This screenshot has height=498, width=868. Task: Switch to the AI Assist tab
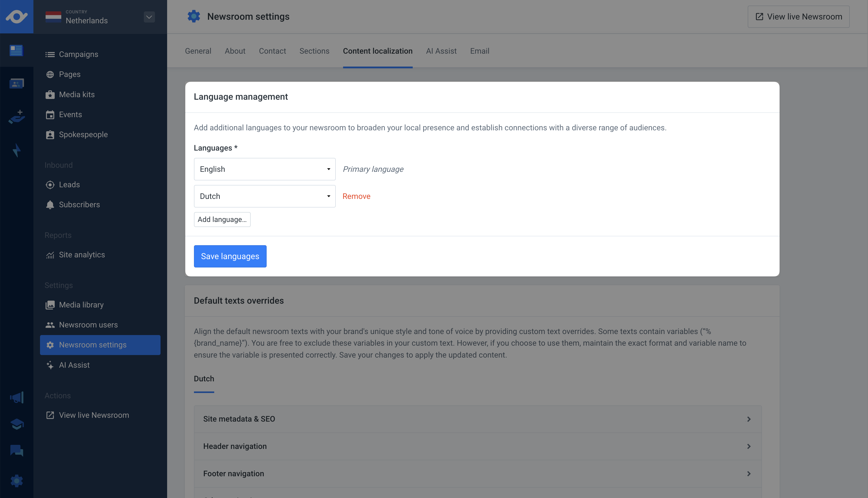(x=441, y=51)
